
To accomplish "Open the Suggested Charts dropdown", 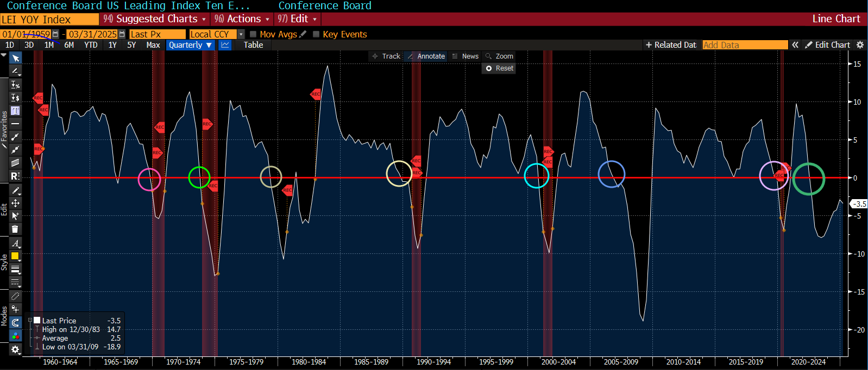I will [x=155, y=19].
